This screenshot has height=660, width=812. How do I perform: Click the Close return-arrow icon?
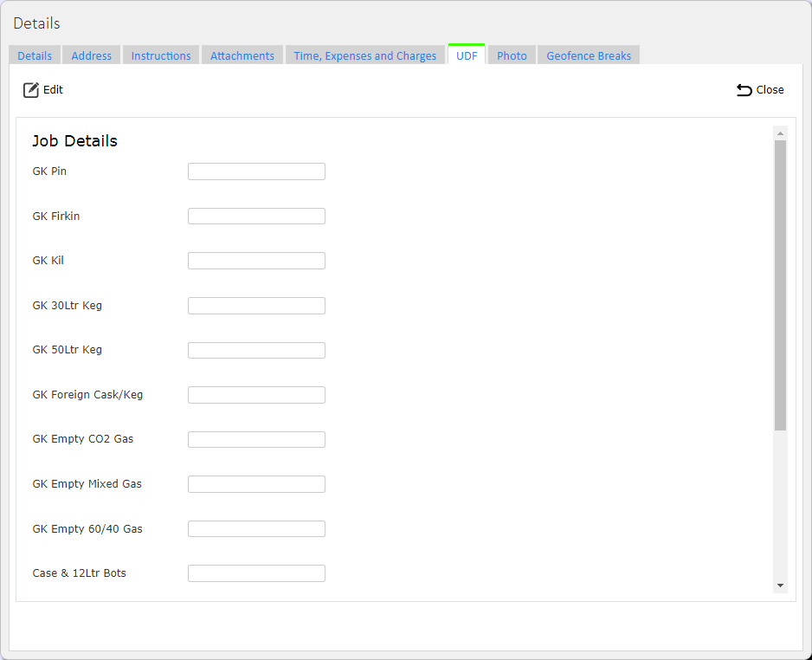click(x=744, y=90)
